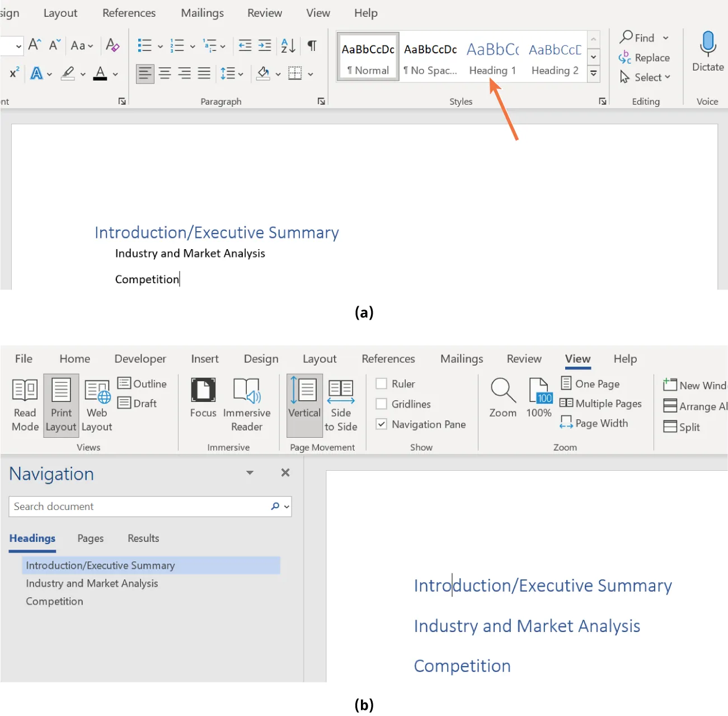Toggle paragraph formatting marks
Image resolution: width=728 pixels, height=716 pixels.
pyautogui.click(x=312, y=45)
